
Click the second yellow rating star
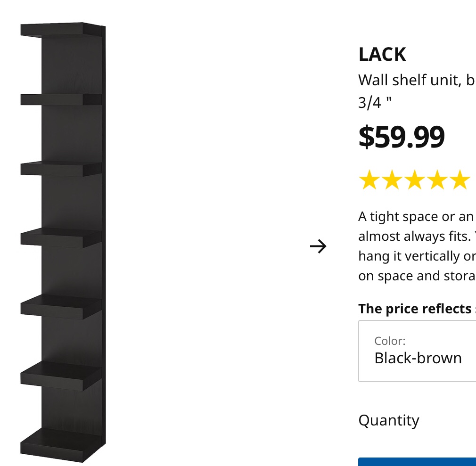[392, 181]
